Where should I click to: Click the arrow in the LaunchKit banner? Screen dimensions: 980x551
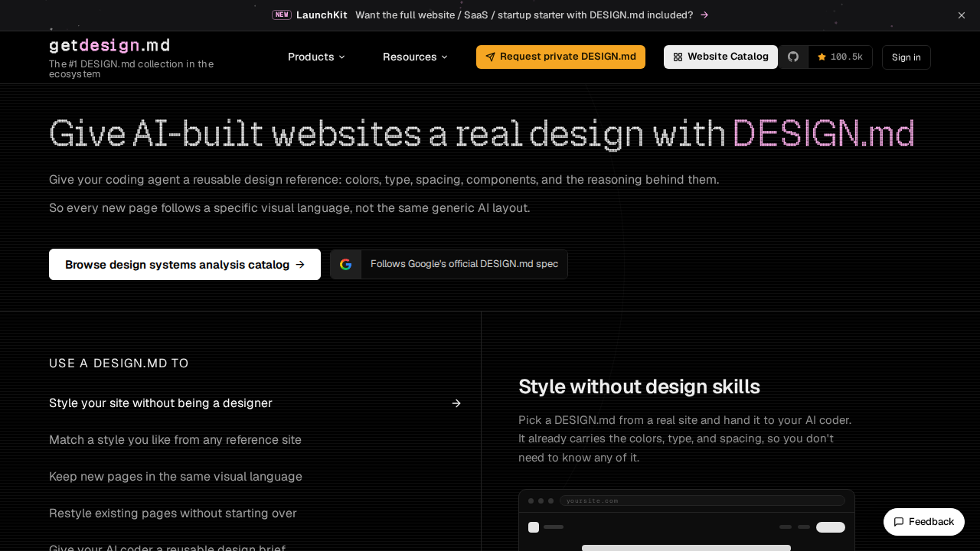704,15
